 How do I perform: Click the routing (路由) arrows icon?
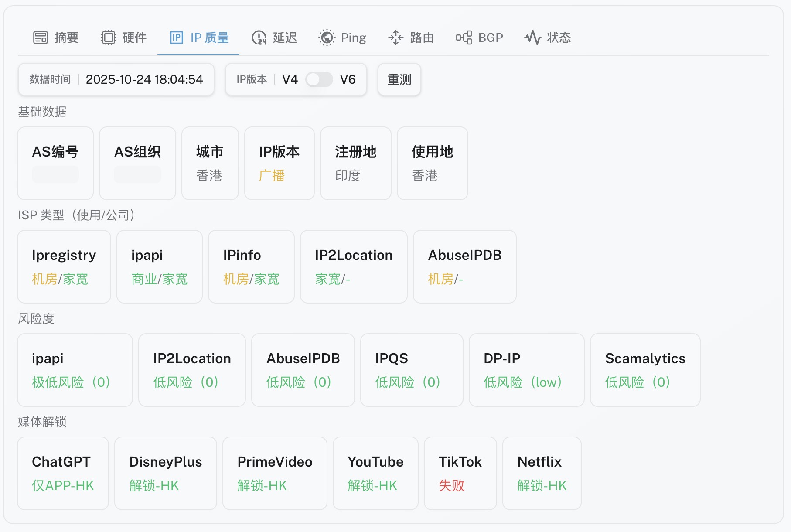(396, 38)
